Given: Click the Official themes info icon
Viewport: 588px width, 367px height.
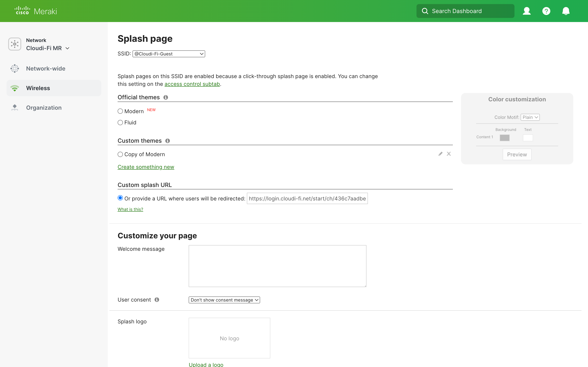Looking at the screenshot, I should click(x=166, y=97).
